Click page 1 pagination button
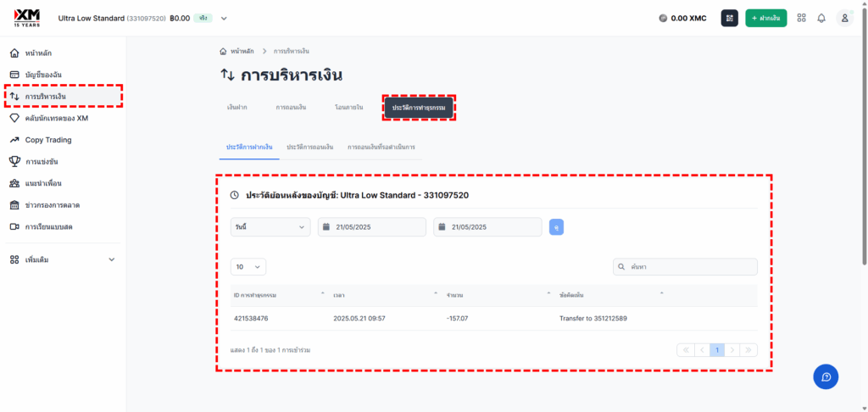The image size is (868, 412). pyautogui.click(x=717, y=350)
